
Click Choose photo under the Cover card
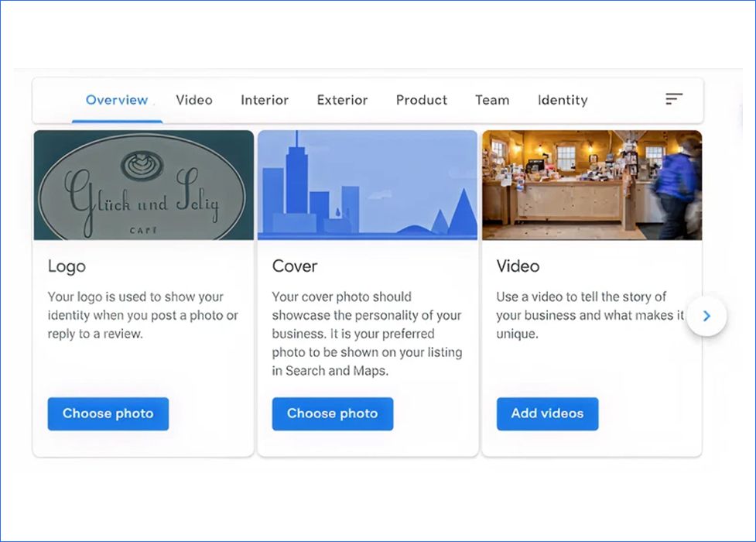point(332,413)
